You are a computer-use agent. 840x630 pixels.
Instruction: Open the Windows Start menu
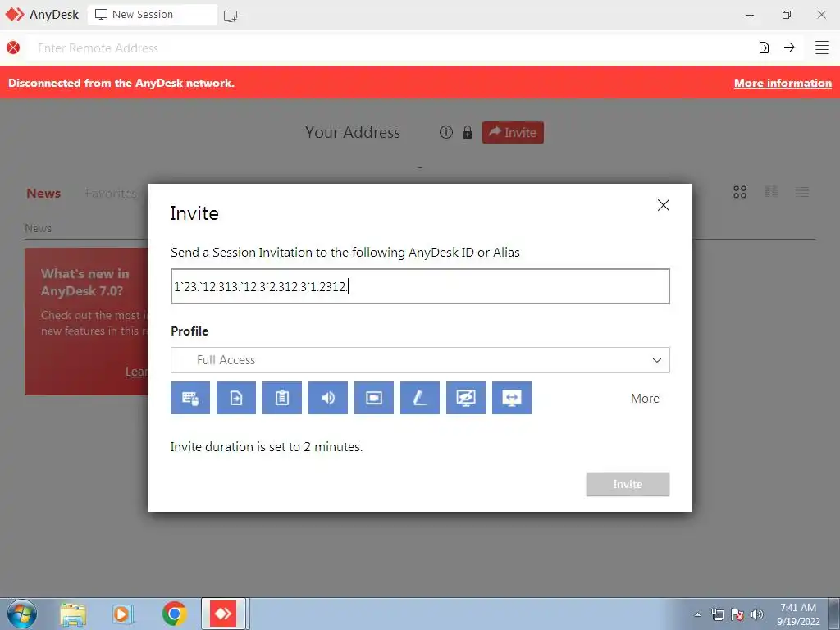[22, 614]
